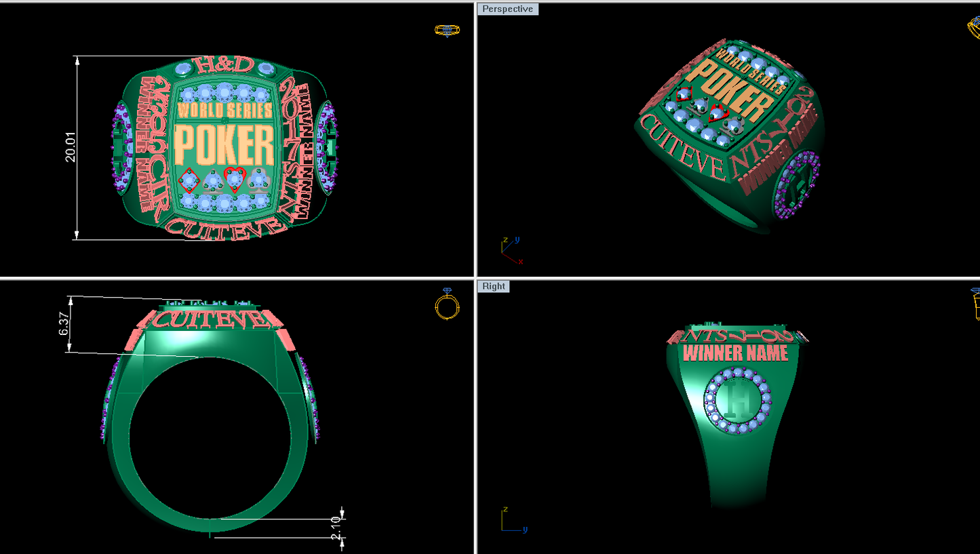Click the XYZ axis gizmo in the Perspective viewport

coord(511,250)
